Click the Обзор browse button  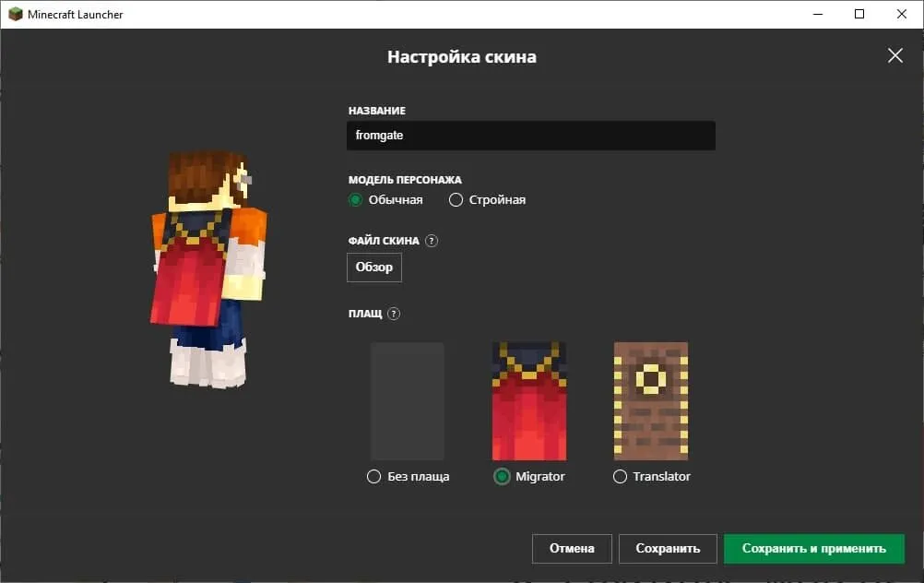point(374,268)
